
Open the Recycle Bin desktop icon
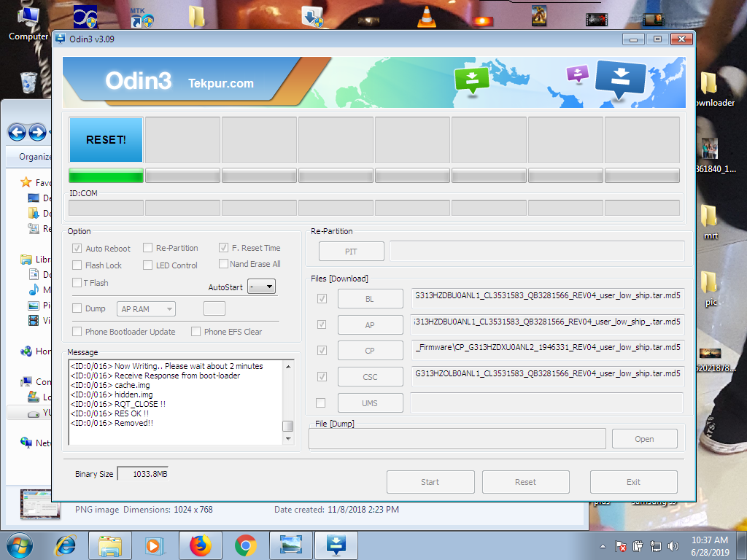[x=28, y=82]
